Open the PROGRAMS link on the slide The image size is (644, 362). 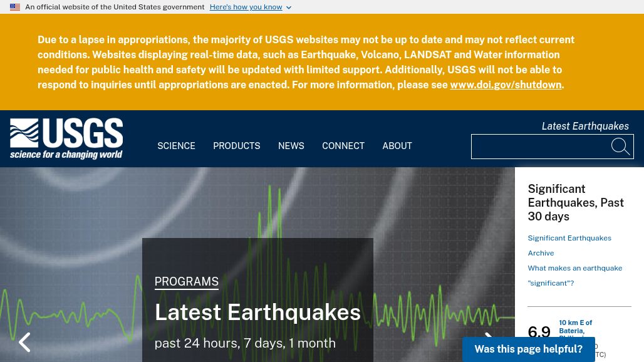pyautogui.click(x=187, y=282)
